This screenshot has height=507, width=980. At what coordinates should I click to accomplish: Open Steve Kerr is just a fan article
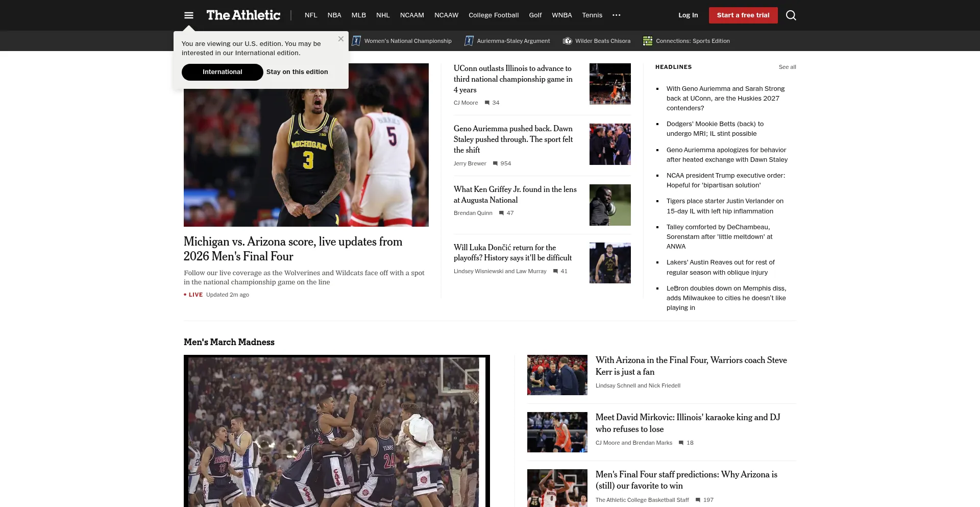[691, 366]
